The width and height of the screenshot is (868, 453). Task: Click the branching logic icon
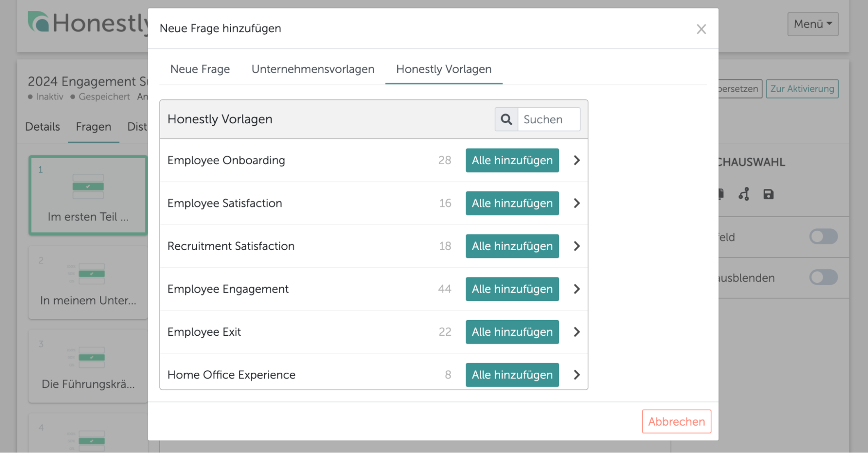[744, 194]
